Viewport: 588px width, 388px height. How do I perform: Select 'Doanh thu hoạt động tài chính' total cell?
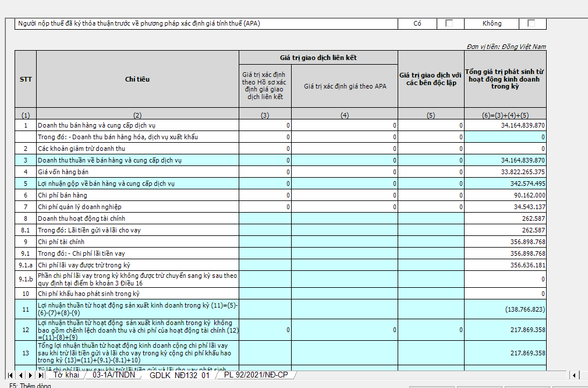(505, 218)
